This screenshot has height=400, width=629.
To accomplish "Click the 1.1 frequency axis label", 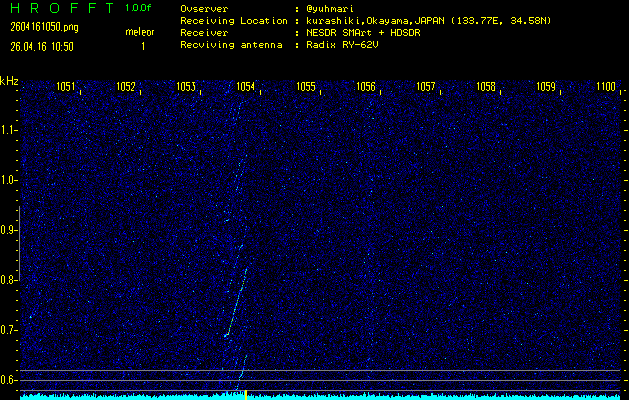I will (9, 130).
